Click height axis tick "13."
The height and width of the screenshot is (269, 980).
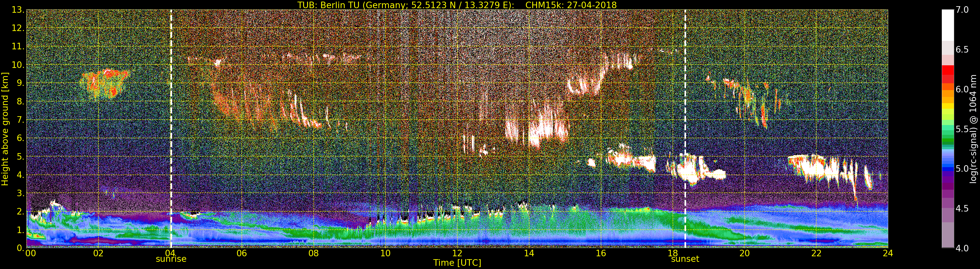point(18,10)
